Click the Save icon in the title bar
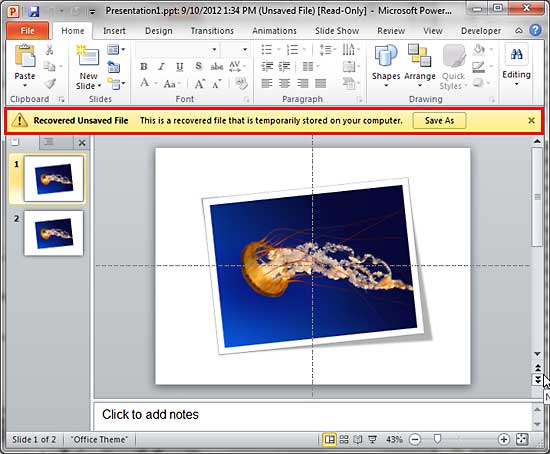Screen dimensions: 550x454 click(34, 12)
